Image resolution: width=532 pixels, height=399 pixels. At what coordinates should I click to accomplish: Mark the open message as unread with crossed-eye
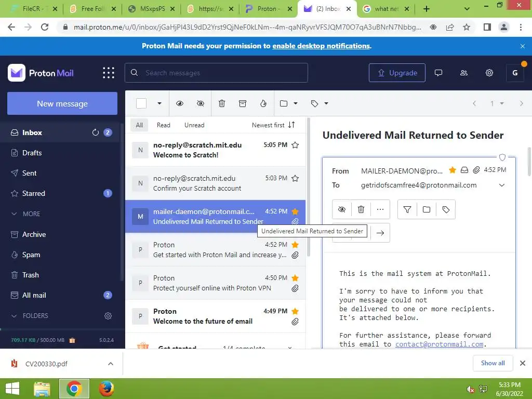342,209
